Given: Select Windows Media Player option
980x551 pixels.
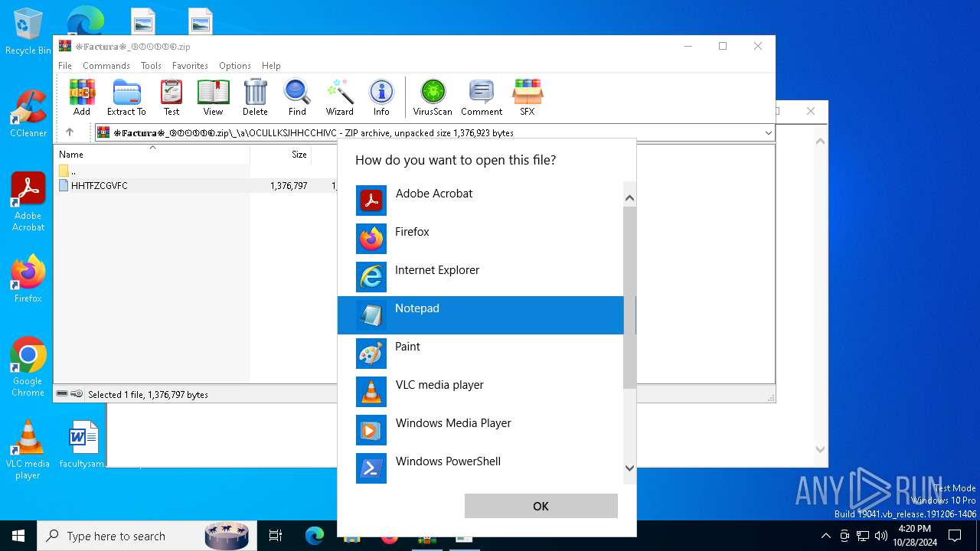Looking at the screenshot, I should [x=481, y=430].
